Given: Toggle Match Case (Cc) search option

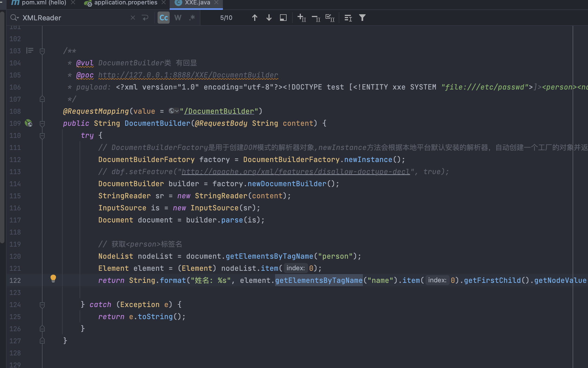Looking at the screenshot, I should point(164,18).
